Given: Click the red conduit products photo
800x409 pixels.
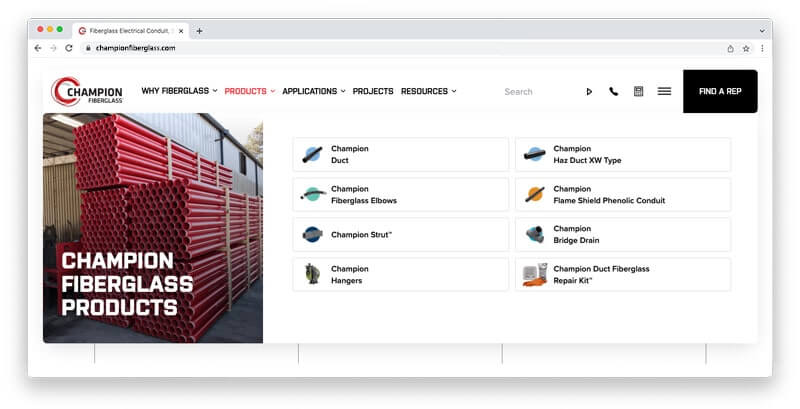Looking at the screenshot, I should [153, 228].
